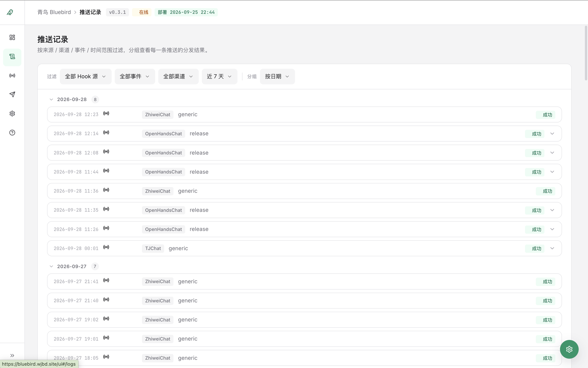Expand details of 12:14 OpenHandsChat row
The height and width of the screenshot is (368, 588).
pyautogui.click(x=552, y=134)
